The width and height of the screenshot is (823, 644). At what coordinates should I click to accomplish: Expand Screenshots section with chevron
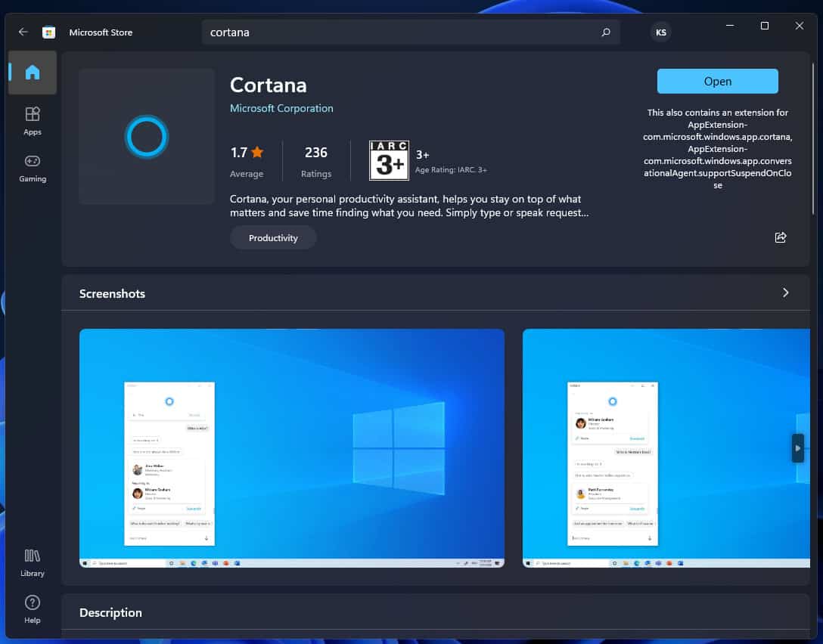tap(785, 293)
